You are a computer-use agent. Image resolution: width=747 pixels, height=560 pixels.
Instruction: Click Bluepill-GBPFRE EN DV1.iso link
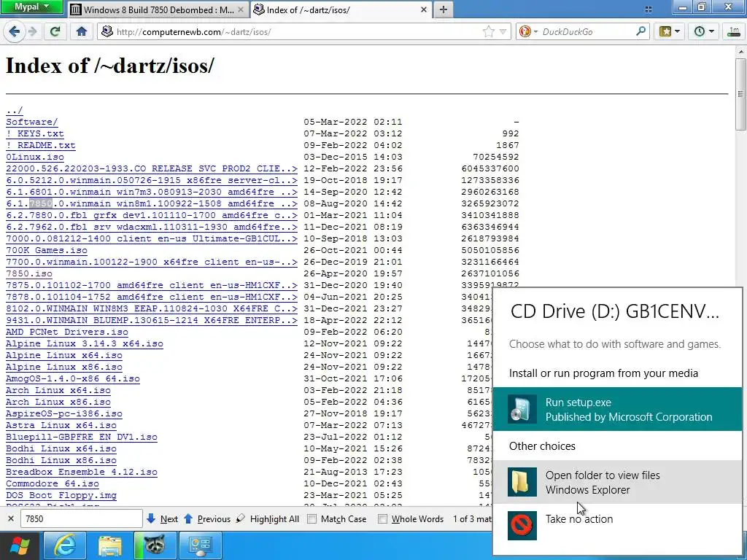tap(82, 437)
